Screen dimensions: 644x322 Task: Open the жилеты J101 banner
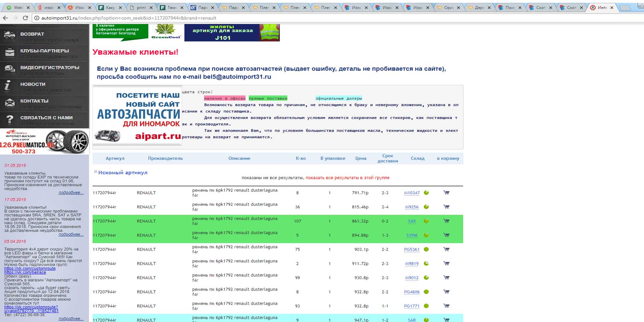pyautogui.click(x=232, y=33)
